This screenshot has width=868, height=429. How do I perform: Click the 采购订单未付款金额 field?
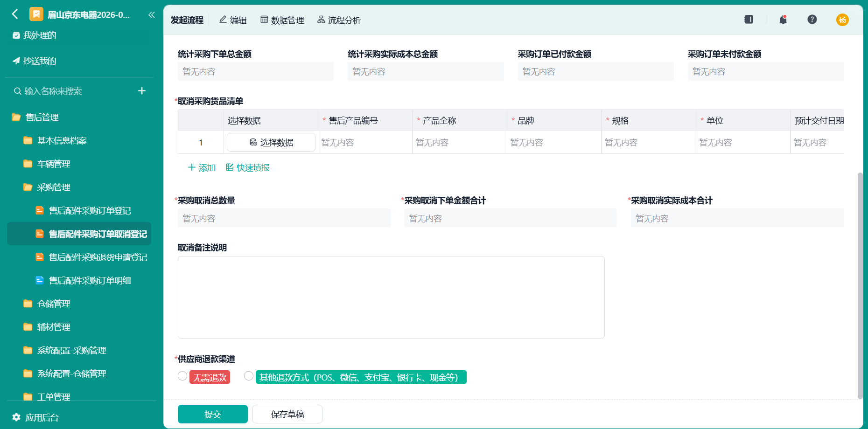point(766,71)
